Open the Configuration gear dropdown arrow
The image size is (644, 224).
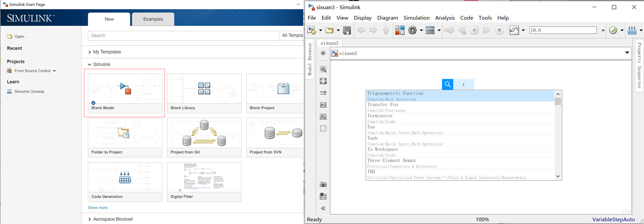(421, 30)
